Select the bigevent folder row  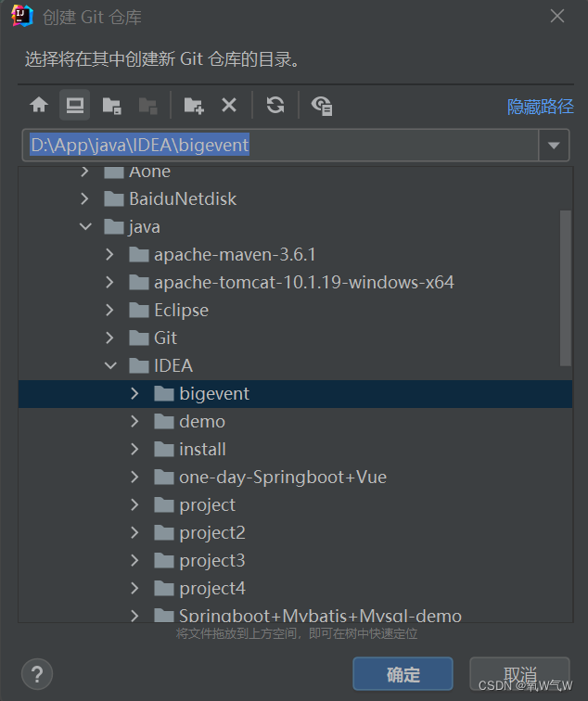click(295, 393)
